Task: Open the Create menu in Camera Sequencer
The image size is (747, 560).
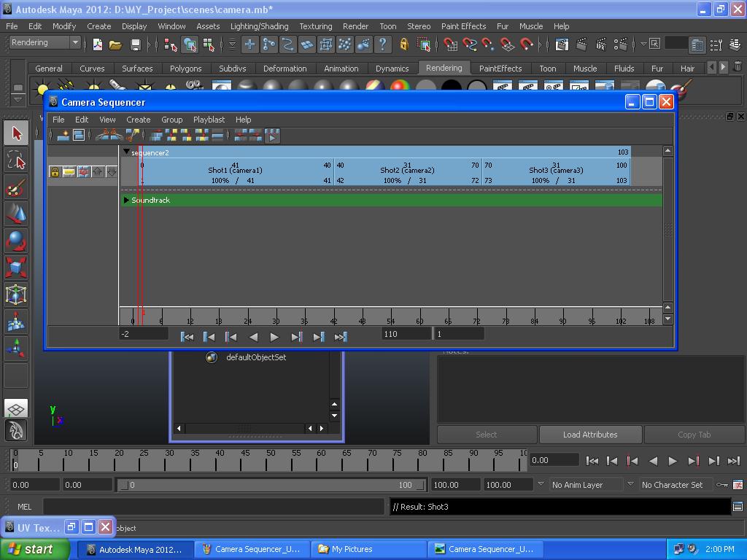Action: click(x=138, y=120)
